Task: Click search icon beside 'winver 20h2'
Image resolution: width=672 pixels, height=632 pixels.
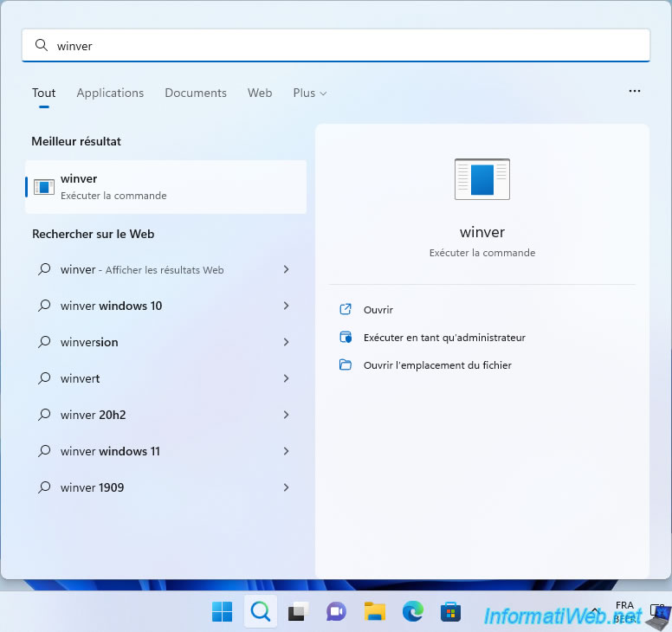Action: [44, 415]
